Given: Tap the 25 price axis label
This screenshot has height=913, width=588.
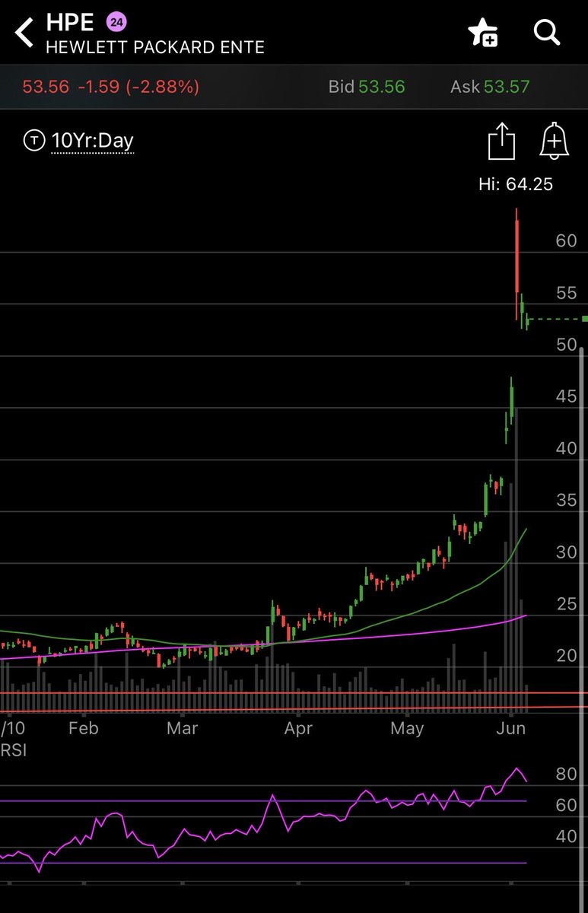Looking at the screenshot, I should click(566, 604).
